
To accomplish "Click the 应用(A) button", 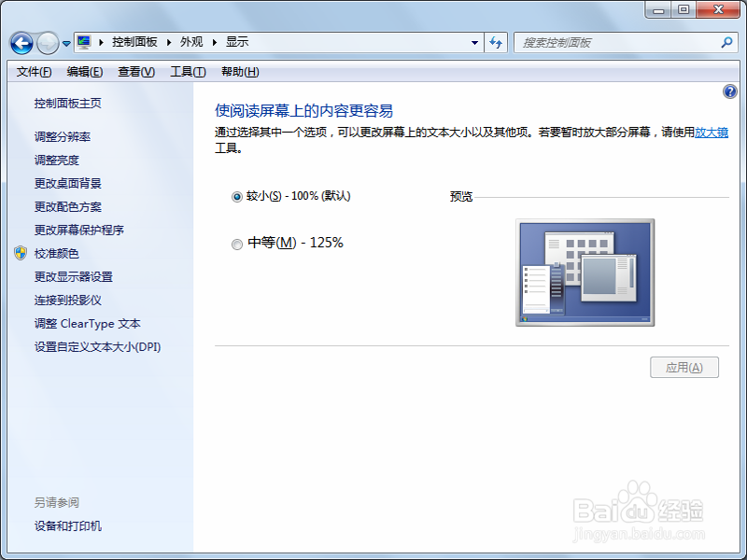I will [684, 368].
